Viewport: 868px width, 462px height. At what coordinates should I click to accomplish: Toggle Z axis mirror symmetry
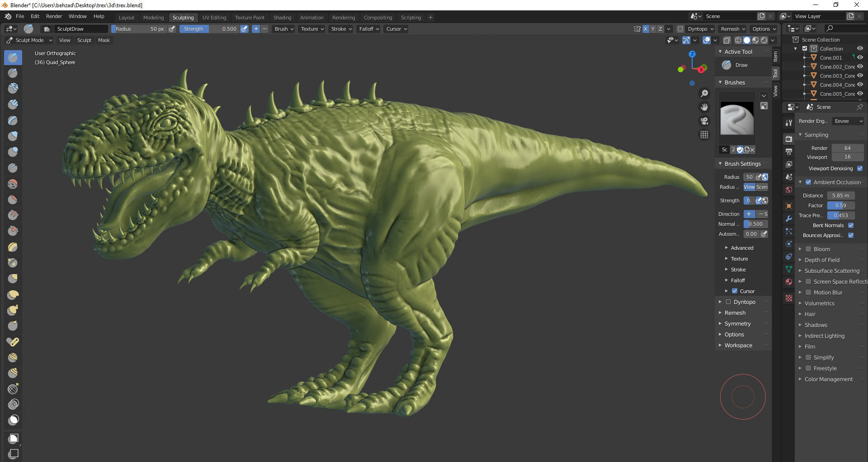pos(660,29)
